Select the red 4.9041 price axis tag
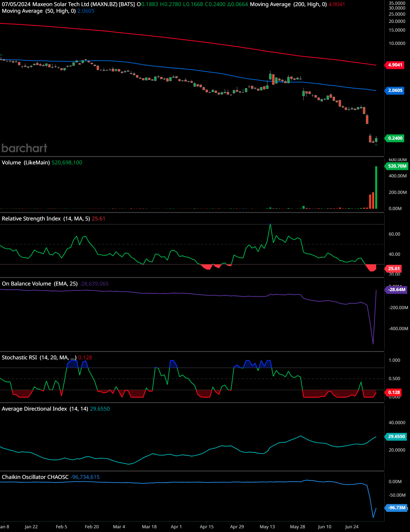 click(395, 65)
